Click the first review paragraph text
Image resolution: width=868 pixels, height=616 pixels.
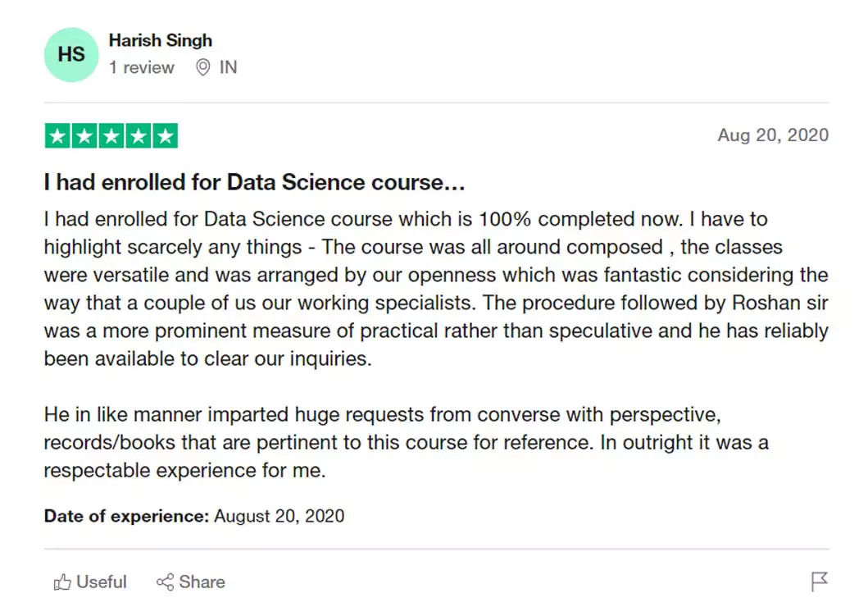[x=435, y=289]
